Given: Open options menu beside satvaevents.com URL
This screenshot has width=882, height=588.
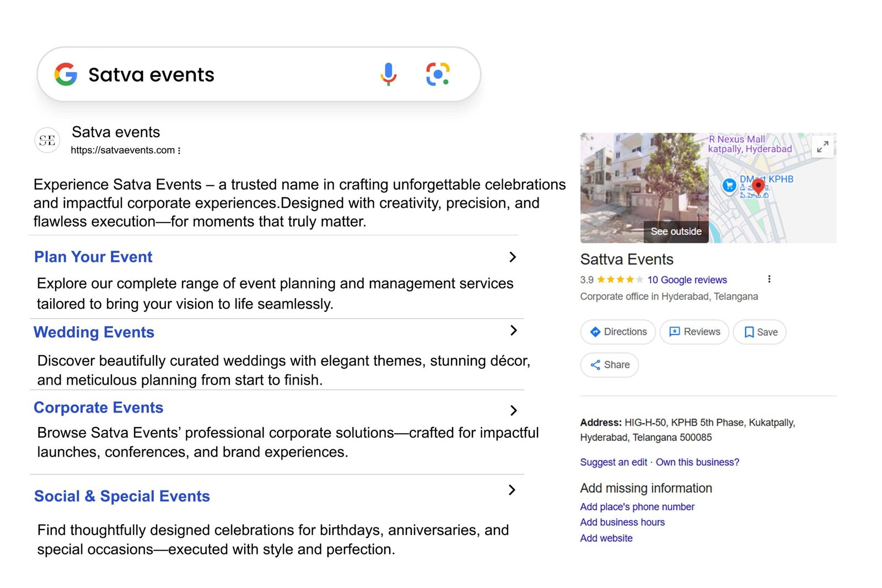Looking at the screenshot, I should (179, 150).
